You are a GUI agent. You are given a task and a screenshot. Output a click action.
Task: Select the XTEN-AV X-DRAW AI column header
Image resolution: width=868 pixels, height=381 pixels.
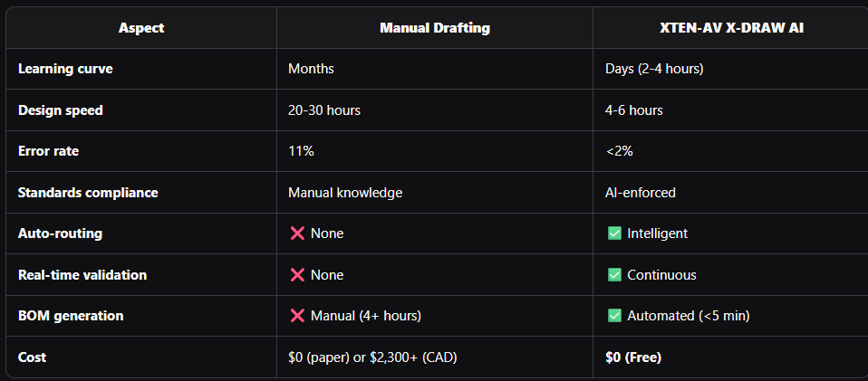[730, 28]
